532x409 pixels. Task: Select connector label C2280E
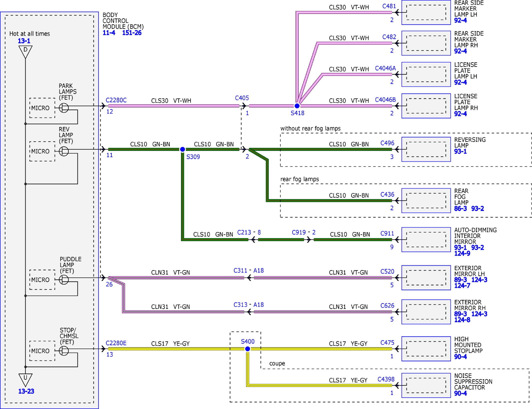[116, 343]
